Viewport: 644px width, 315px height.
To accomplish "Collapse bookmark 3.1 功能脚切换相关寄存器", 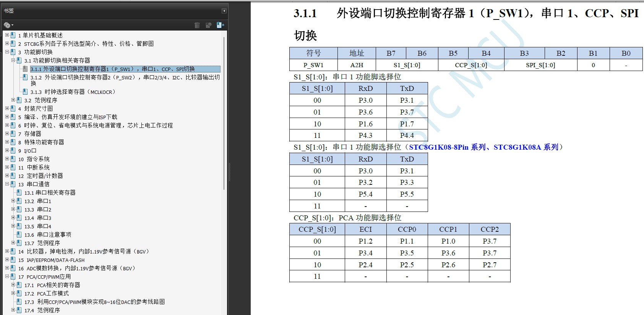I will point(13,60).
